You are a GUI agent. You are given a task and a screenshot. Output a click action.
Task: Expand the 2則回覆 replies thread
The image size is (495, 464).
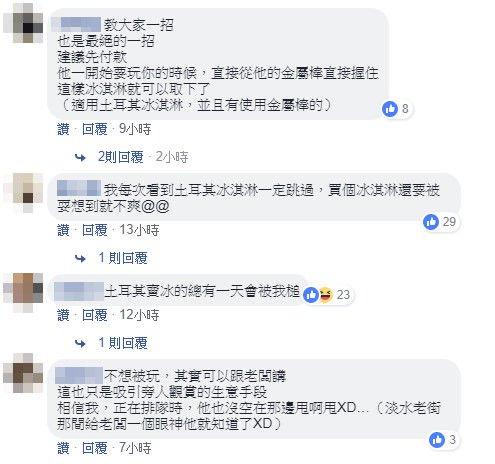(x=121, y=157)
